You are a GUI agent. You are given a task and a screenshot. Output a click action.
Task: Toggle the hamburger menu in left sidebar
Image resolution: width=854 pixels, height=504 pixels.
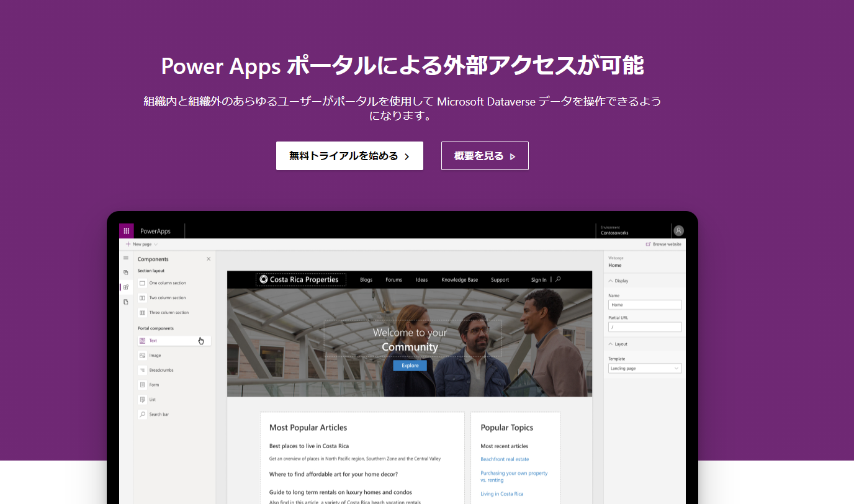[126, 258]
